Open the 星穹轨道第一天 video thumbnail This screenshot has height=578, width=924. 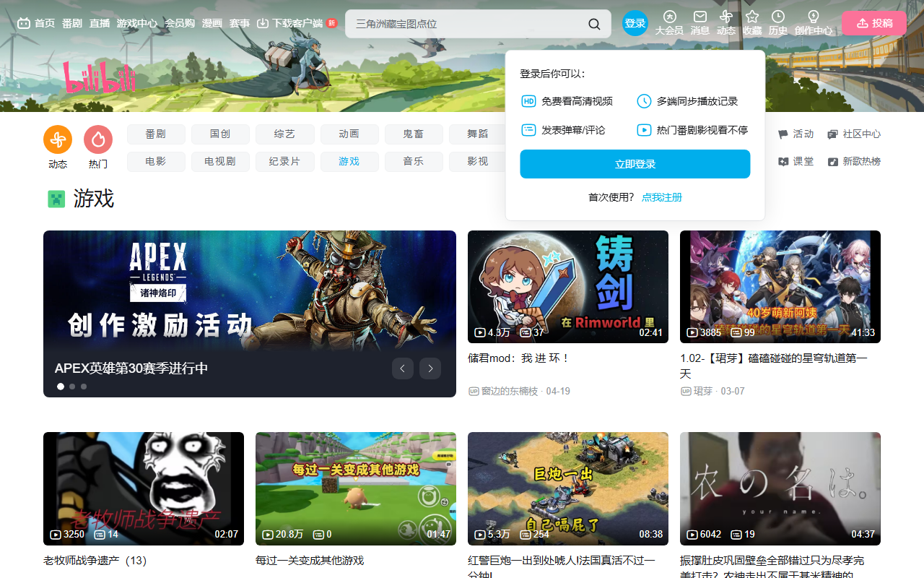pyautogui.click(x=780, y=287)
